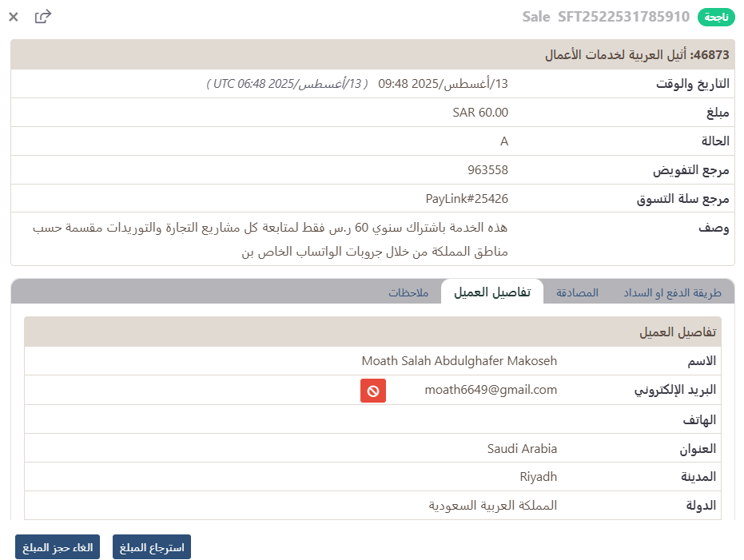Switch to the المصادقة tab
744x560 pixels.
pos(576,293)
